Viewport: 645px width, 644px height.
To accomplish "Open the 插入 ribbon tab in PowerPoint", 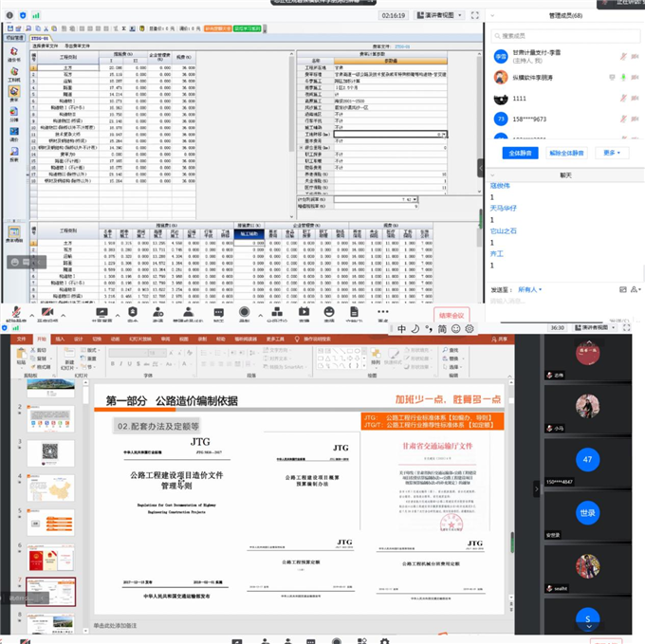I will [x=59, y=338].
